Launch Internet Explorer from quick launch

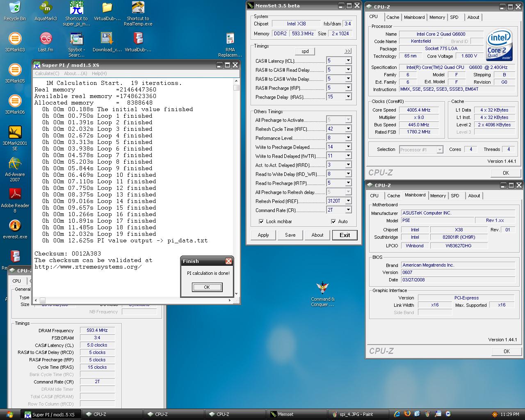pyautogui.click(x=397, y=414)
